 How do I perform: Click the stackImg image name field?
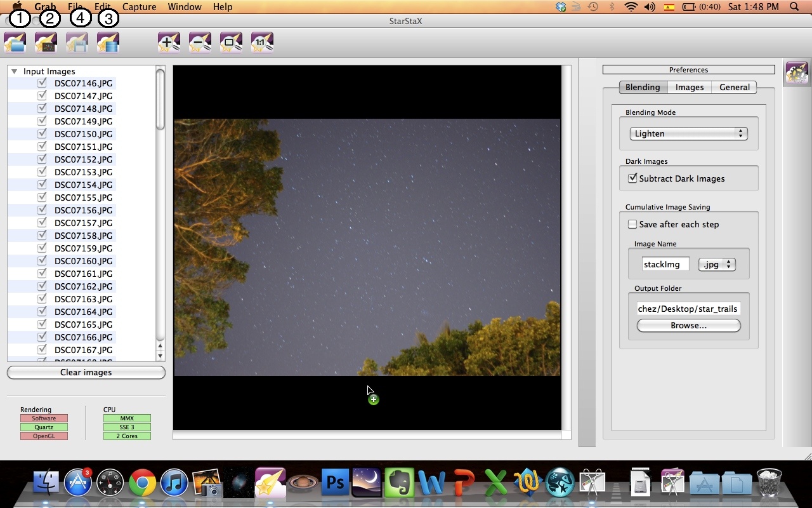[665, 265]
